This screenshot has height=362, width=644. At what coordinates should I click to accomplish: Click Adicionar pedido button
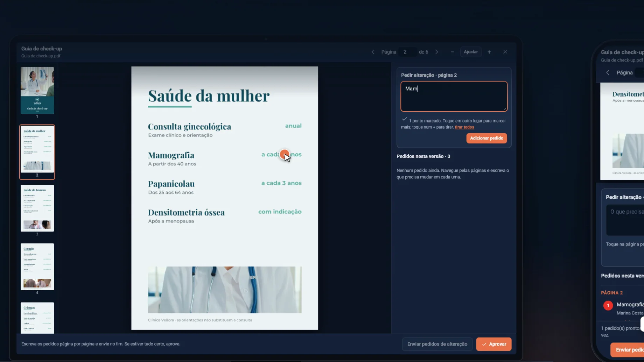point(486,138)
